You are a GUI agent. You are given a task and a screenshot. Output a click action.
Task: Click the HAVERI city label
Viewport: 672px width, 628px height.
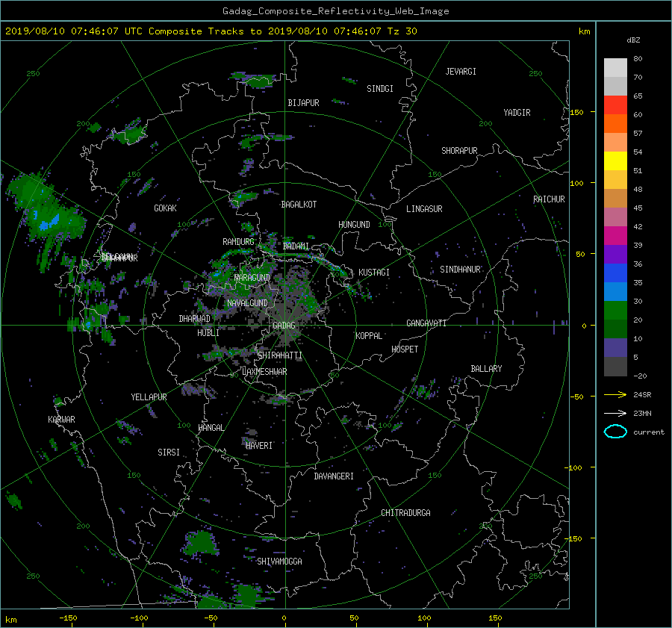[x=259, y=446]
